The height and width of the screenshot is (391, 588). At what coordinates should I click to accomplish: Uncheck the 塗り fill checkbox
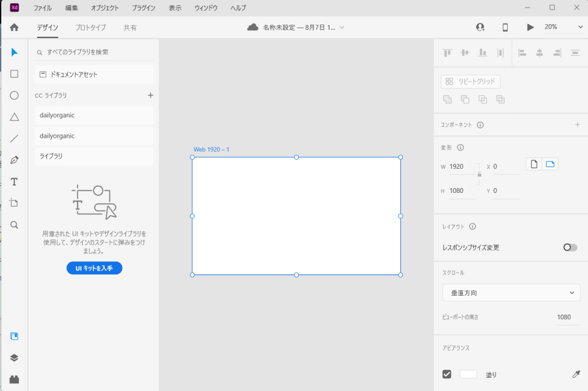447,374
